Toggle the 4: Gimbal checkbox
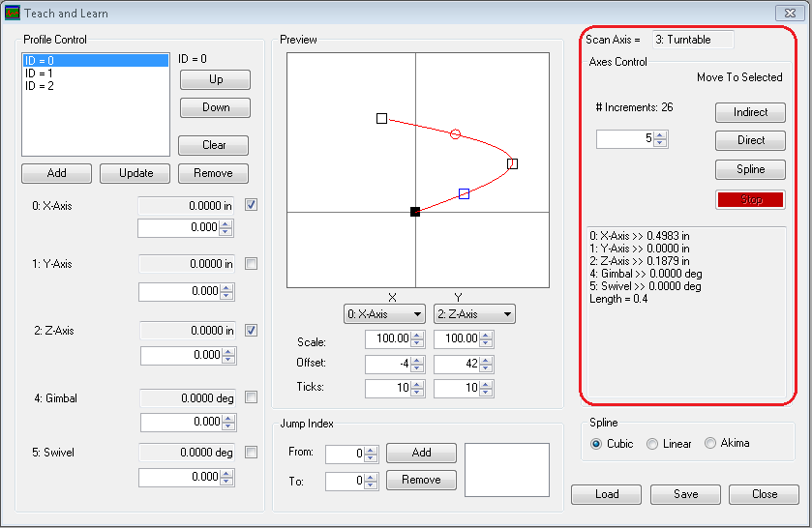Screen dimensions: 812x528 tap(252, 397)
